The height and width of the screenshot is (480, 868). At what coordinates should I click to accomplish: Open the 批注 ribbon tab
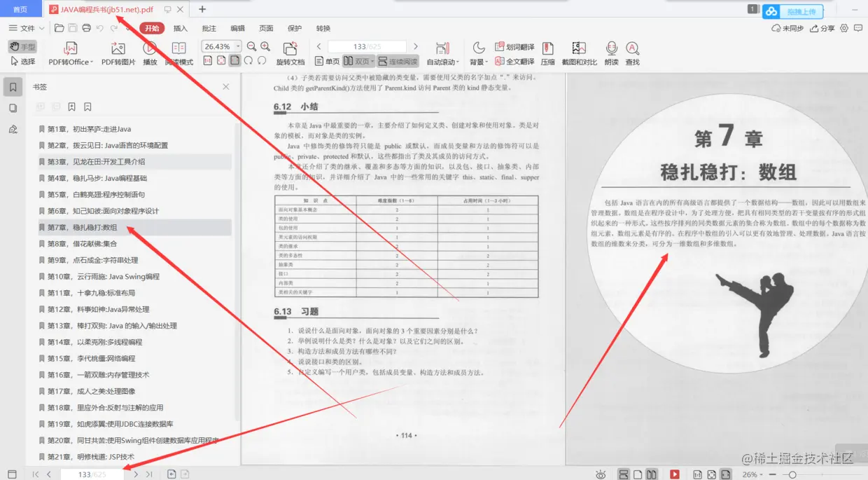pos(209,28)
